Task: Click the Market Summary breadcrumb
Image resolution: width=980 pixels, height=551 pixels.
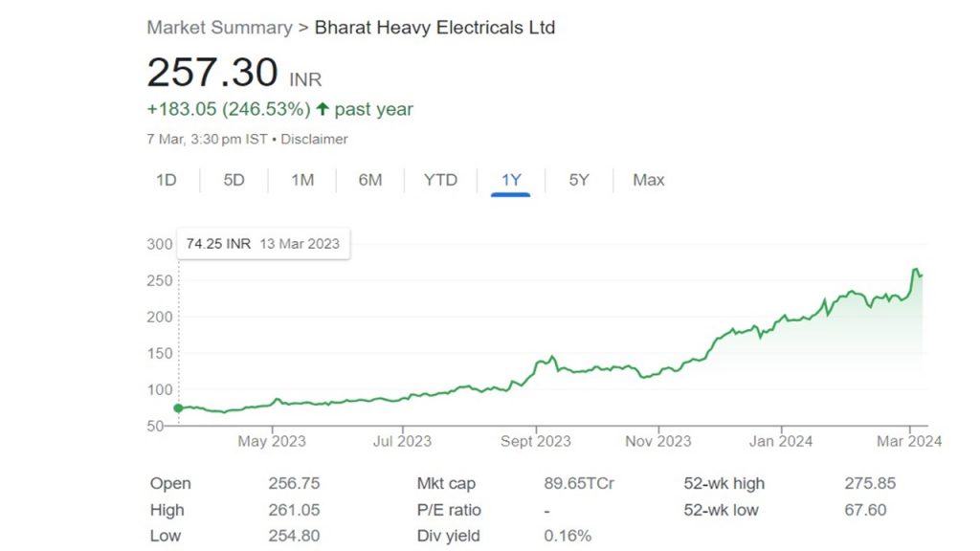Action: pyautogui.click(x=219, y=28)
